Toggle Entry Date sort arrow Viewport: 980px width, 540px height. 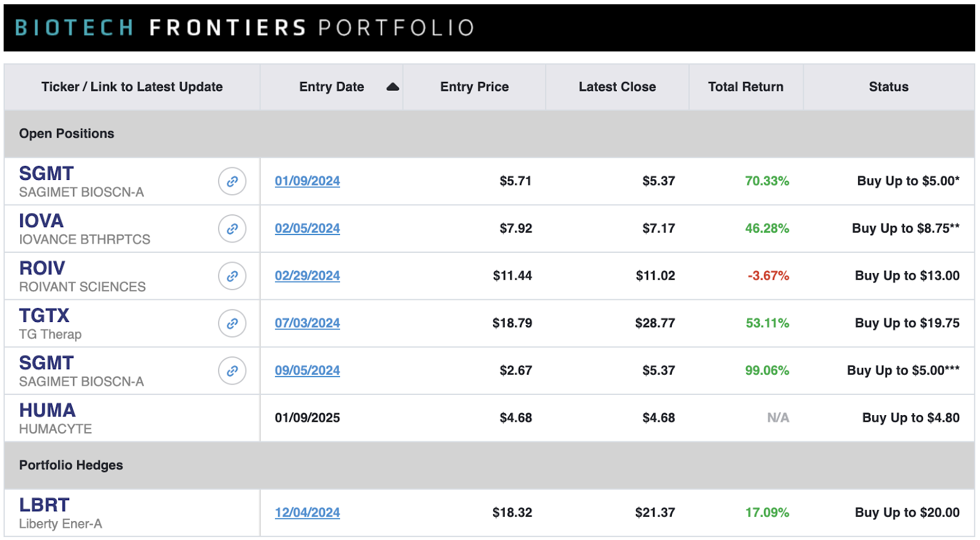(393, 87)
